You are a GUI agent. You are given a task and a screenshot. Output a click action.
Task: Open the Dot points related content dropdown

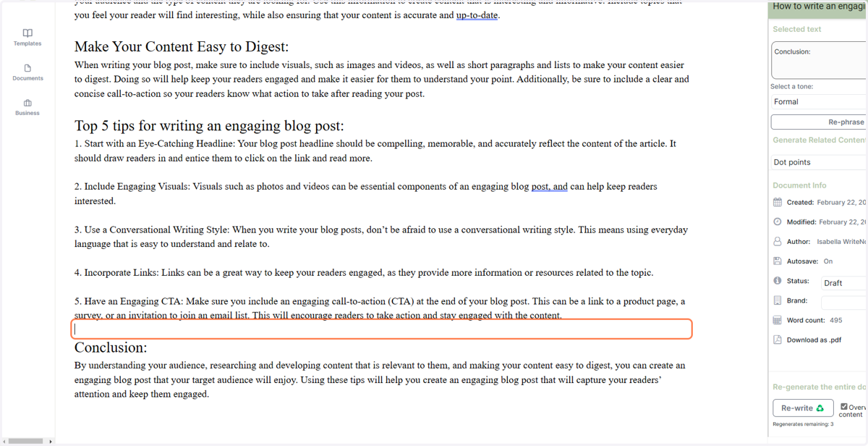pyautogui.click(x=819, y=162)
